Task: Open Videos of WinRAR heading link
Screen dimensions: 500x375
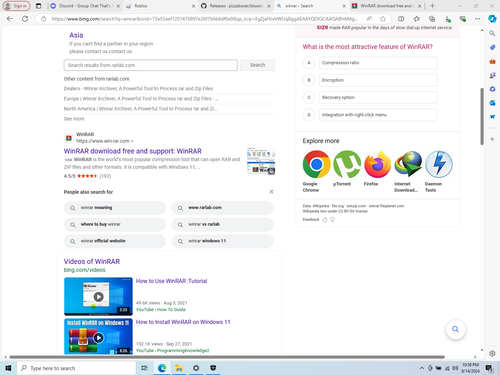Action: coord(92,261)
